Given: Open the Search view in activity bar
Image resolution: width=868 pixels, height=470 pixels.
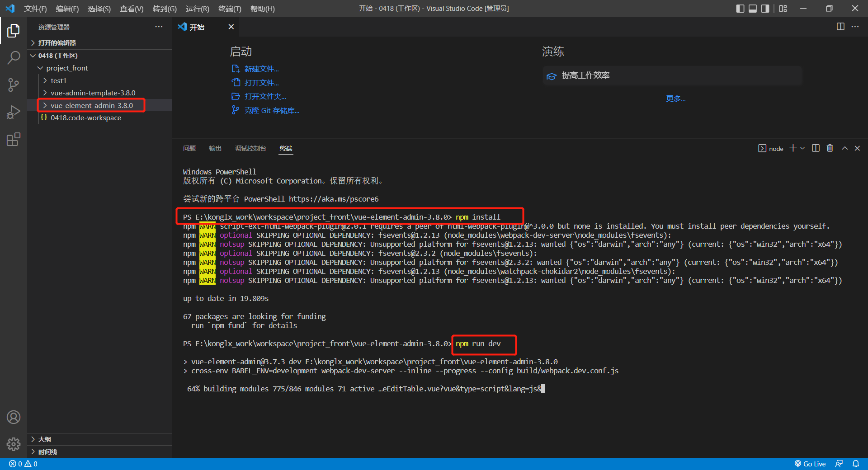Looking at the screenshot, I should (x=14, y=58).
